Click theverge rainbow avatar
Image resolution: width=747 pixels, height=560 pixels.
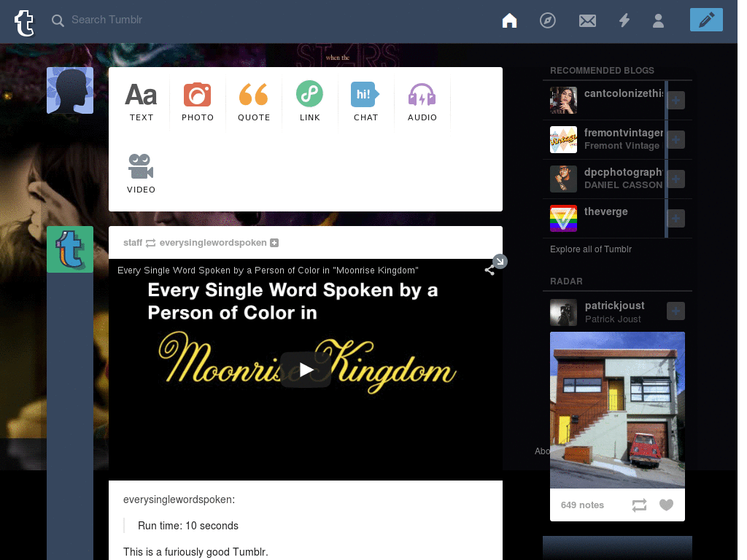coord(563,219)
